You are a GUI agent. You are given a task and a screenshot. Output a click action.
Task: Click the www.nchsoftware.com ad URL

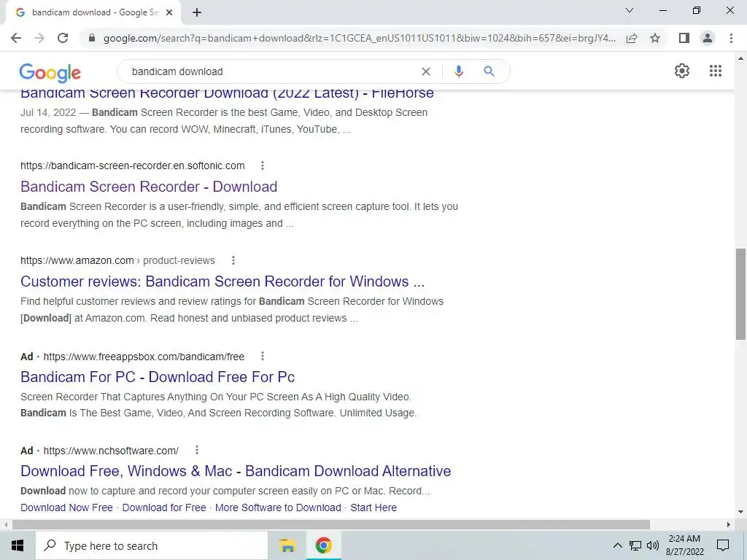click(x=111, y=451)
